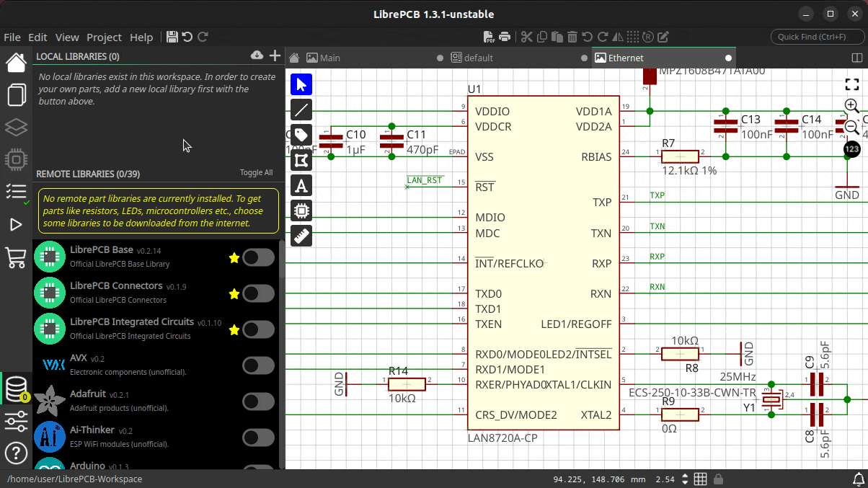Zoom in on the schematic
Screen dimensions: 868x488
click(851, 106)
